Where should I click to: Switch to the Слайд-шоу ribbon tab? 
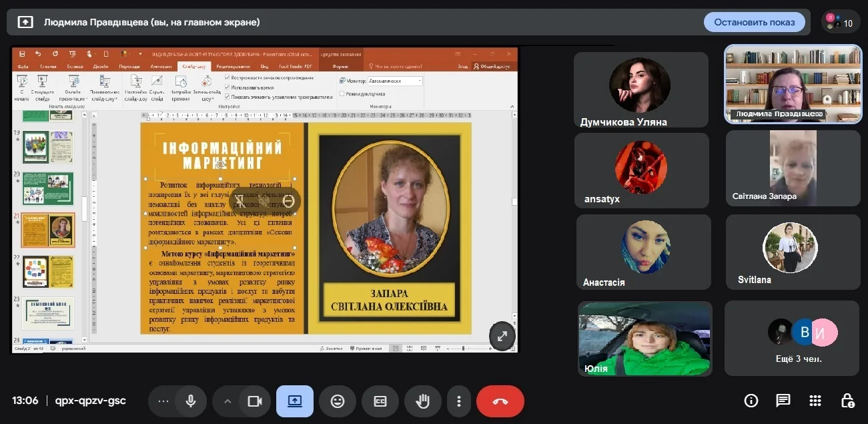point(194,66)
